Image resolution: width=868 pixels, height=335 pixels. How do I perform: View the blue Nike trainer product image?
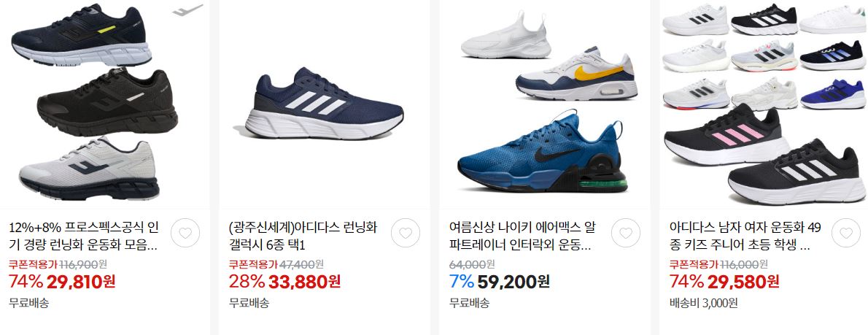[545, 104]
